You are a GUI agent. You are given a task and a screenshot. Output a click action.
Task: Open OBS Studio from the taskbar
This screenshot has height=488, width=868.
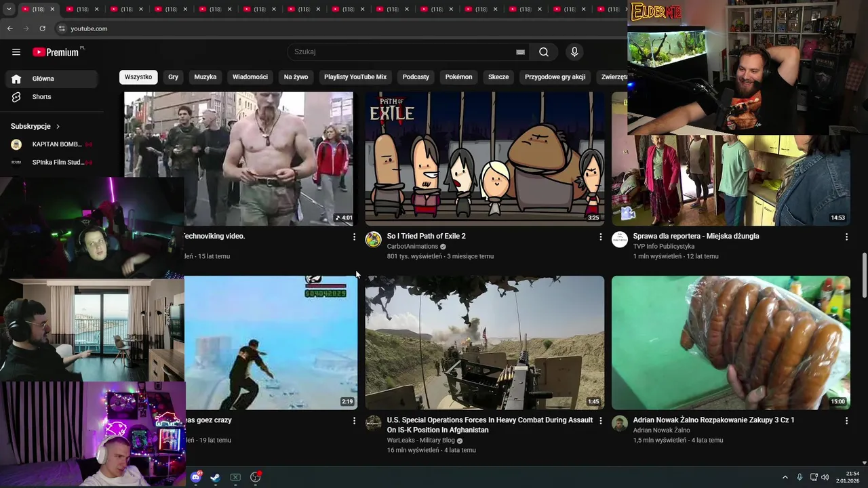click(256, 477)
